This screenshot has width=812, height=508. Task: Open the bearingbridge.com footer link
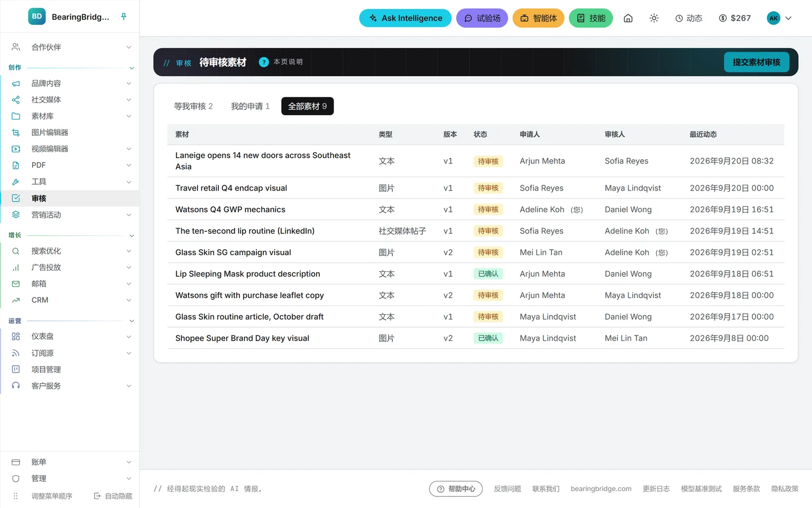(601, 489)
